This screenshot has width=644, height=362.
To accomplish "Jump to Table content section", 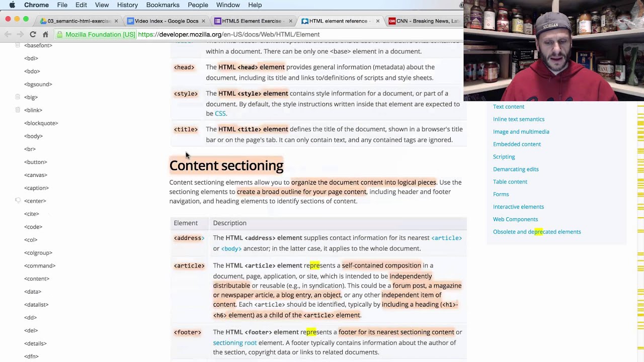I will click(x=510, y=182).
